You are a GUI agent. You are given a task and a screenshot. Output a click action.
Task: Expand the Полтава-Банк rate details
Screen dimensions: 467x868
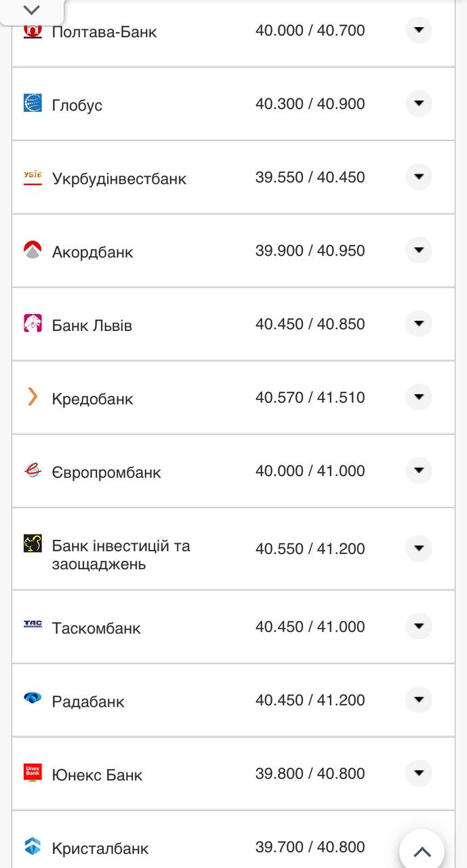point(418,30)
